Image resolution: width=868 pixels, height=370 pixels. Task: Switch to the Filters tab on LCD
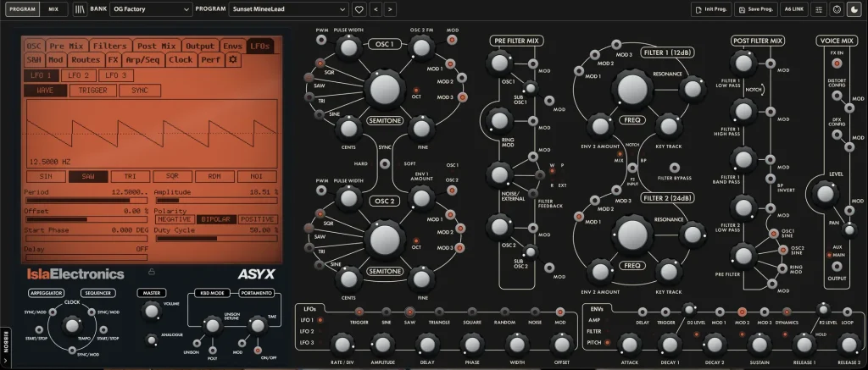tap(110, 46)
